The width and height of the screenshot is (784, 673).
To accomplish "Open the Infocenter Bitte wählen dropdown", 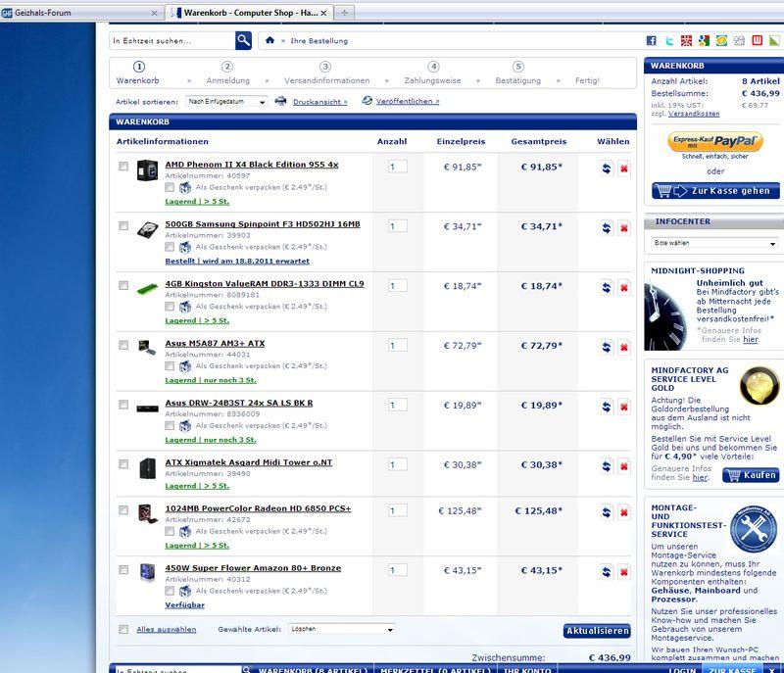I will click(715, 243).
